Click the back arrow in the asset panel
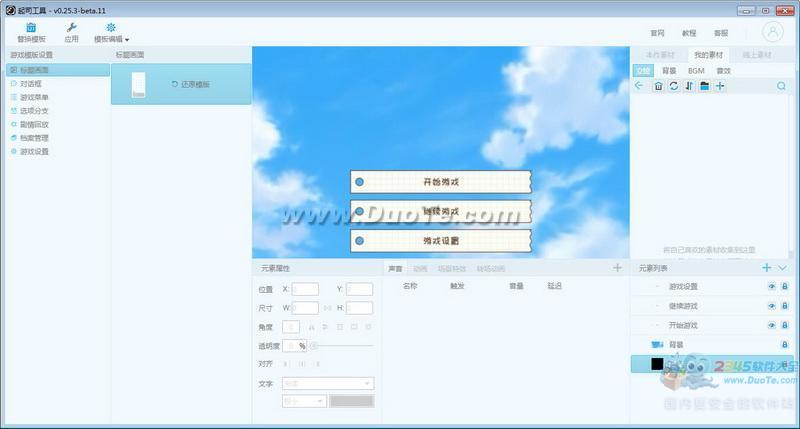This screenshot has height=429, width=800. pyautogui.click(x=640, y=86)
